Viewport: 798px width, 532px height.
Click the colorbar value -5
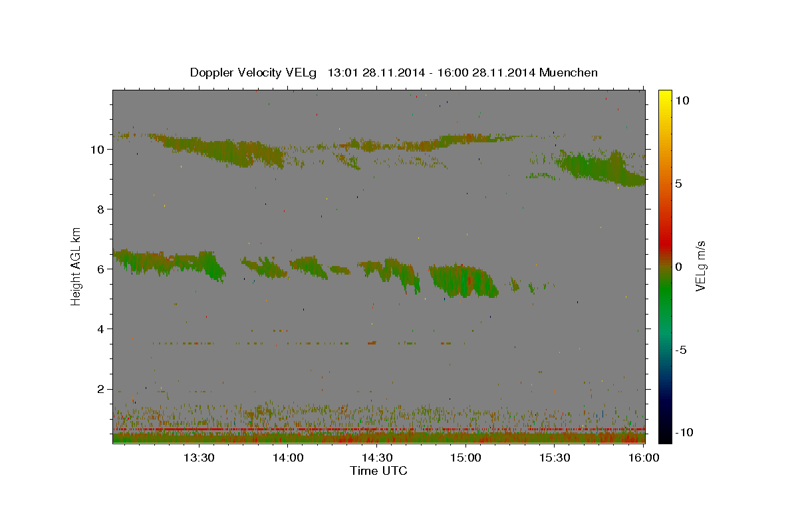pos(681,350)
